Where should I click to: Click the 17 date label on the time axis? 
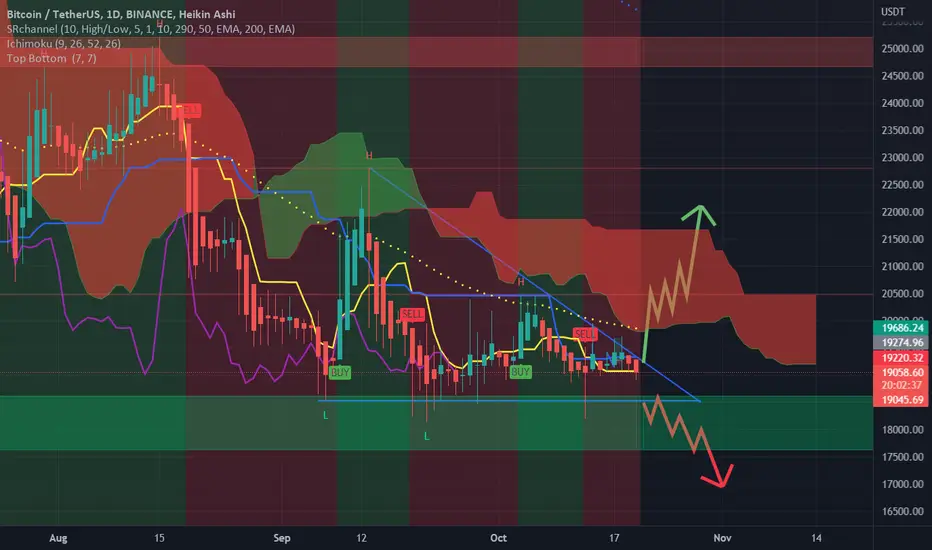(614, 538)
